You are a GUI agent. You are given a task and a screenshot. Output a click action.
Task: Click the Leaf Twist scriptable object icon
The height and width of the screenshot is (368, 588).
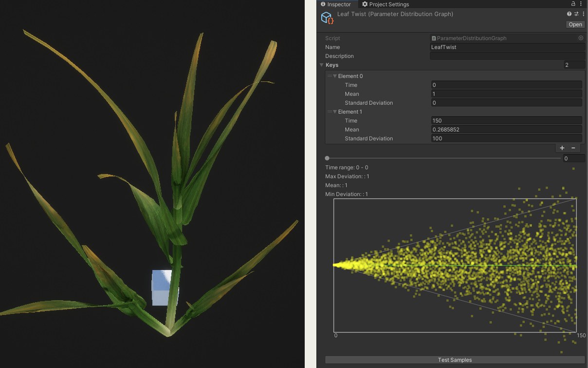pyautogui.click(x=327, y=18)
